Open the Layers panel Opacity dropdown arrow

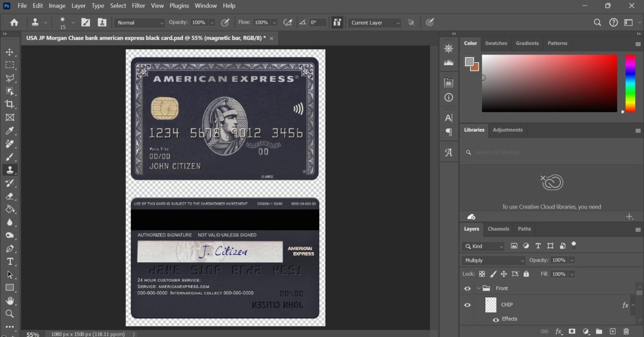point(572,261)
